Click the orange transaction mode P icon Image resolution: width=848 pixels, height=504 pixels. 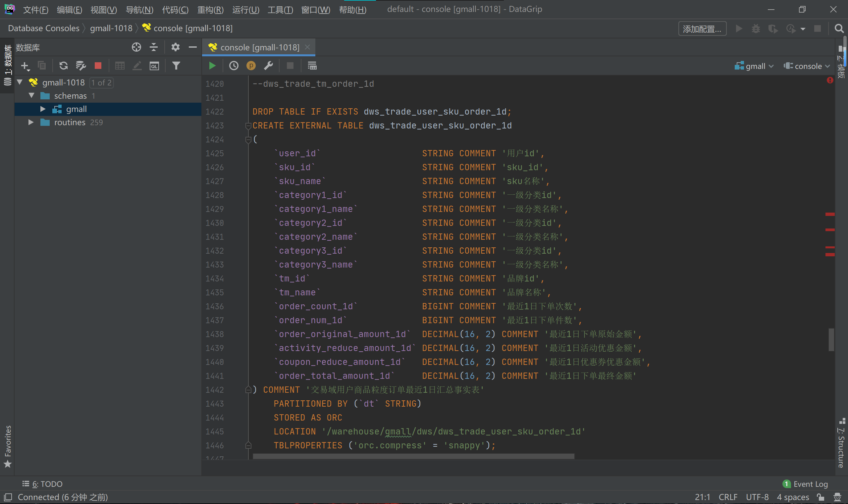[251, 66]
